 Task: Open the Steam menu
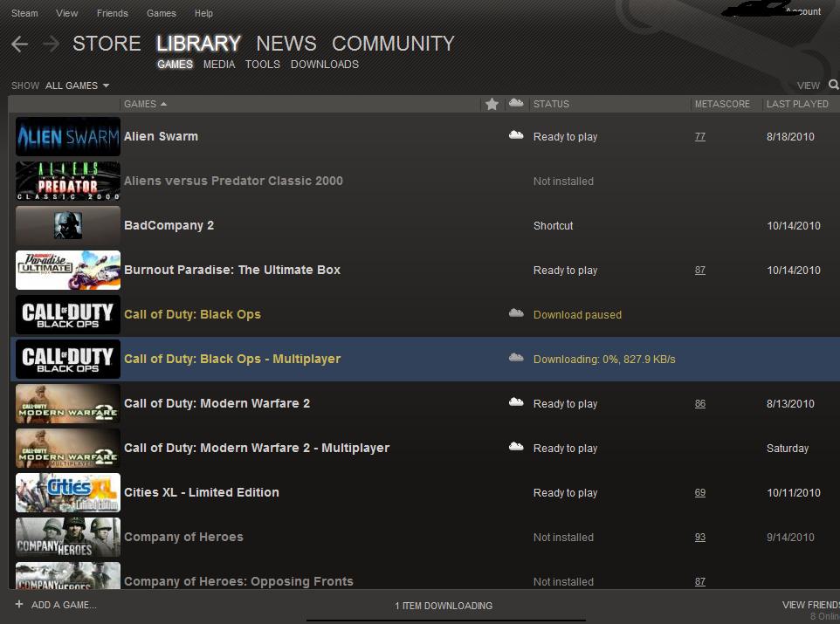[x=24, y=13]
